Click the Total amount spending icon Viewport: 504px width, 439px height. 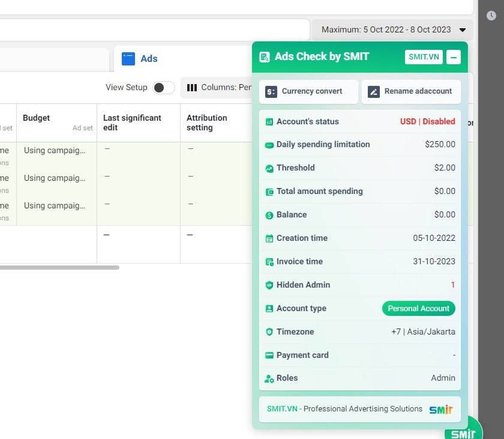point(269,192)
